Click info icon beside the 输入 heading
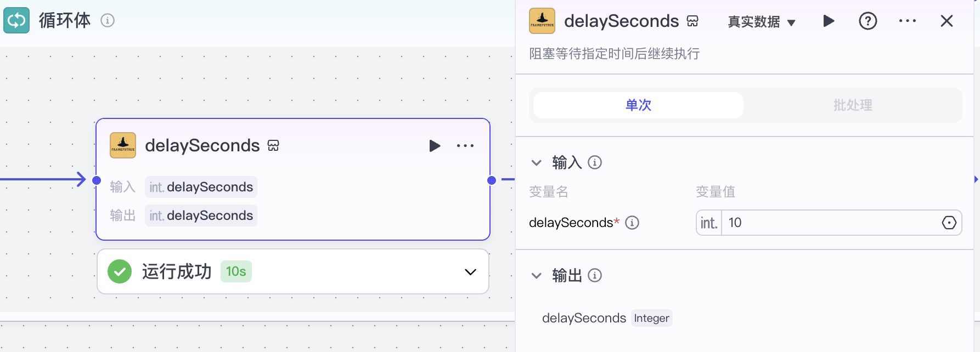The width and height of the screenshot is (980, 352). point(595,162)
